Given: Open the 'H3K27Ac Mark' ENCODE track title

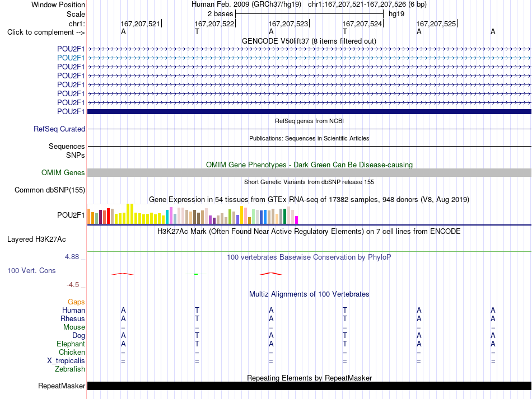Looking at the screenshot, I should pyautogui.click(x=309, y=232).
